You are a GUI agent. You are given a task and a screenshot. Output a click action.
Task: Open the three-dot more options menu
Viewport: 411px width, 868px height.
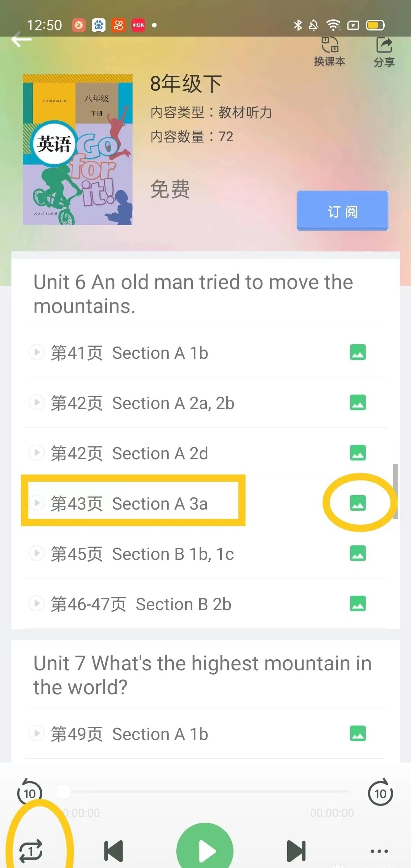[379, 851]
